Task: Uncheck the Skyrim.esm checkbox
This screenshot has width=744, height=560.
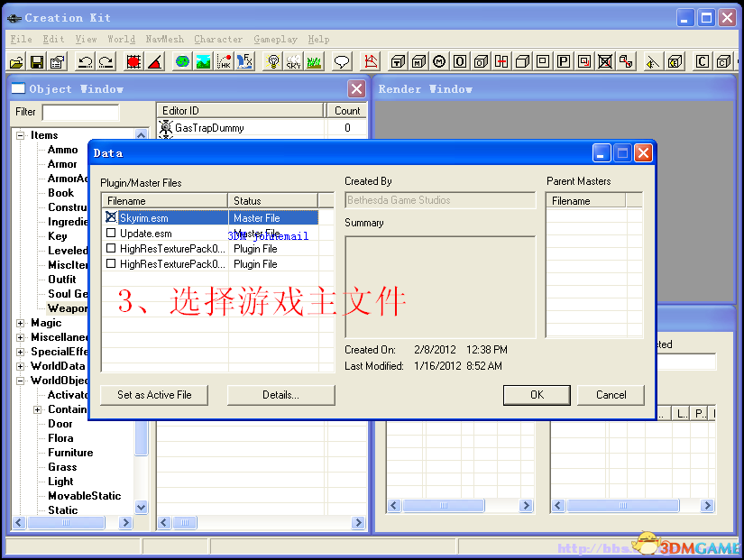Action: point(111,217)
